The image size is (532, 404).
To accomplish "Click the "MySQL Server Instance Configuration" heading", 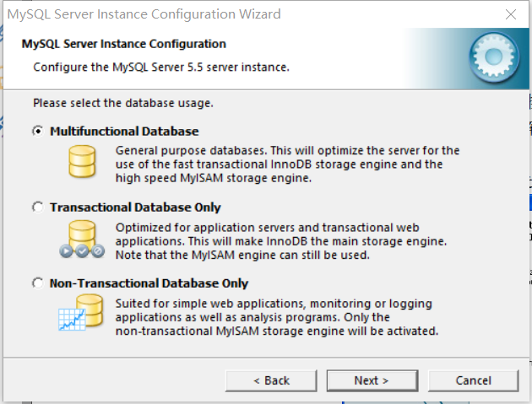I will click(129, 44).
